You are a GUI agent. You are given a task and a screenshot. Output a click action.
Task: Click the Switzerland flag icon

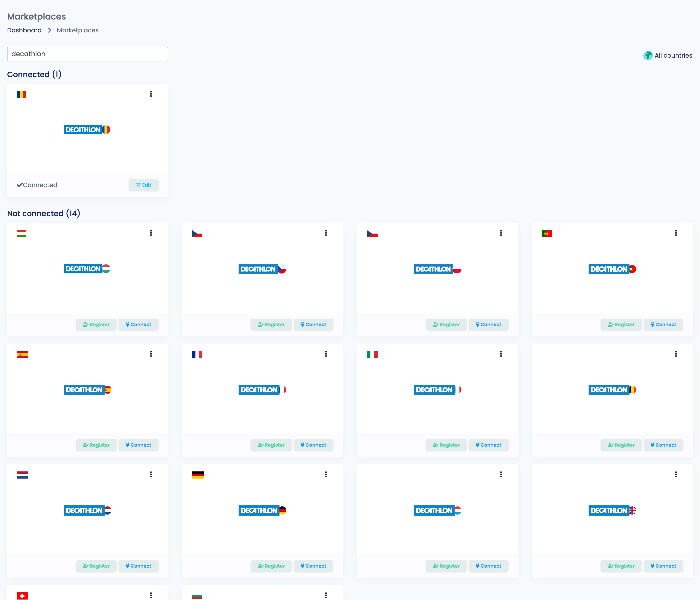(22, 596)
